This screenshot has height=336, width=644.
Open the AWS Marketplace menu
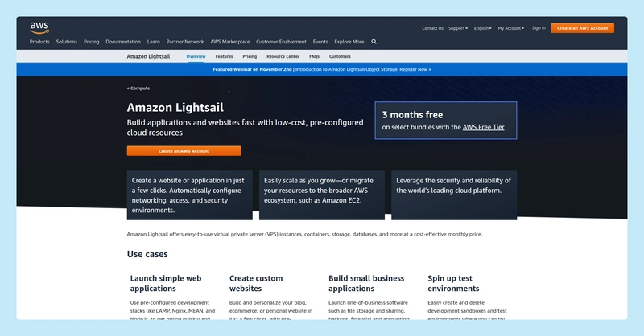(230, 42)
